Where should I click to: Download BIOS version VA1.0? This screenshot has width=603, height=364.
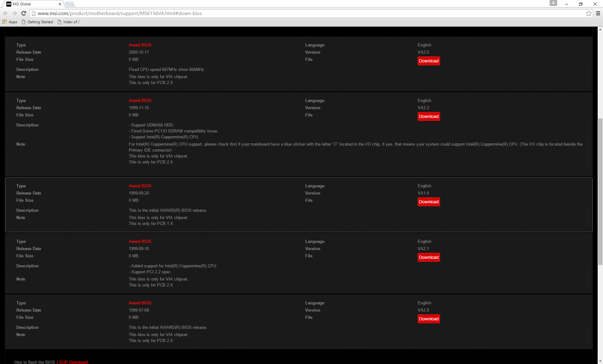point(428,202)
